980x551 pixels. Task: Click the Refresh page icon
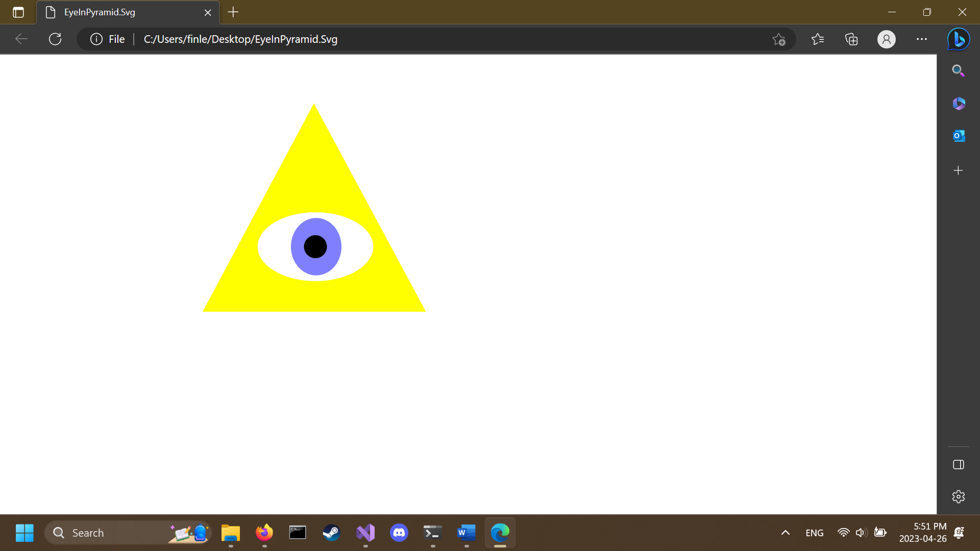(55, 39)
